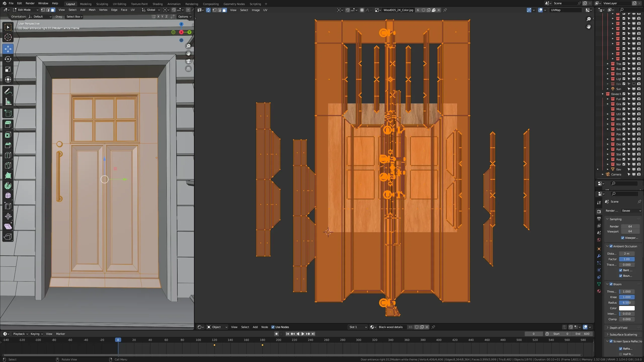The width and height of the screenshot is (644, 362).
Task: Open the Material properties tab
Action: pyautogui.click(x=599, y=291)
